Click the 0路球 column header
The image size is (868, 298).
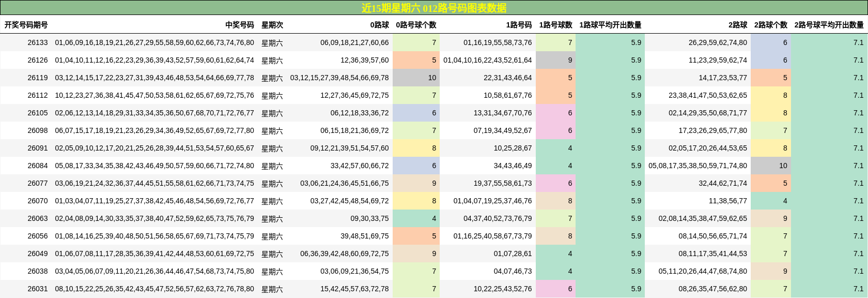tap(380, 25)
